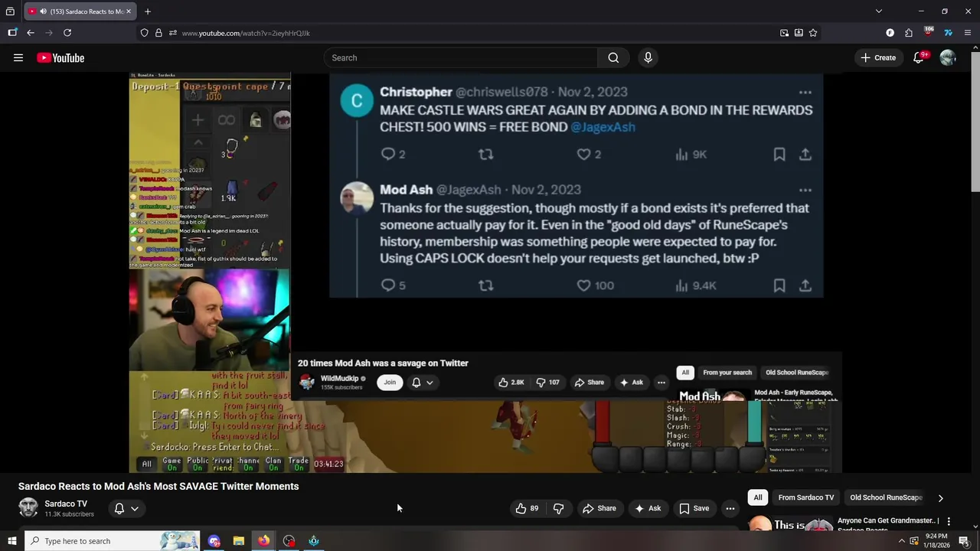Open menu for Anyone Can Get Grandmaster
This screenshot has height=551, width=980.
(x=949, y=521)
